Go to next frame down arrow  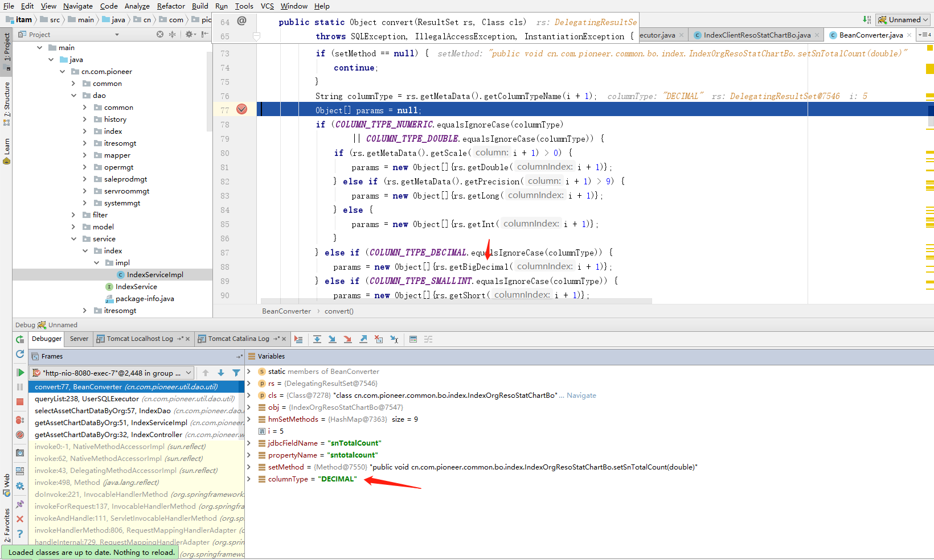[221, 373]
